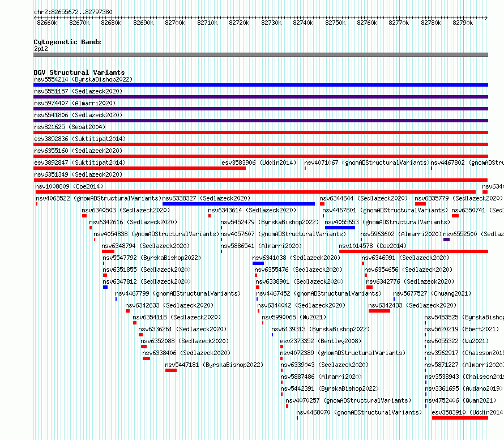Select nsv1014578 (Coe2014) label
The image size is (504, 440).
[x=373, y=246]
